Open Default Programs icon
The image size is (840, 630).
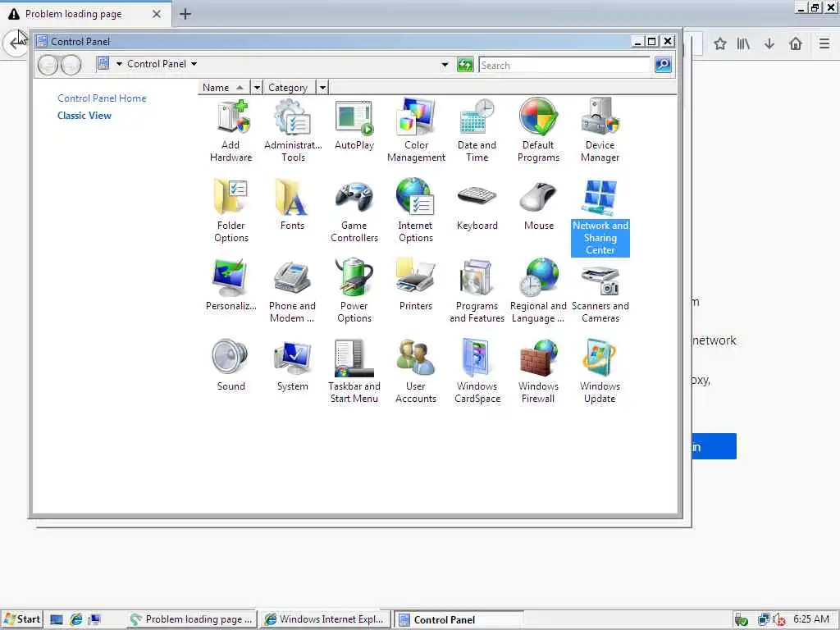(x=538, y=130)
